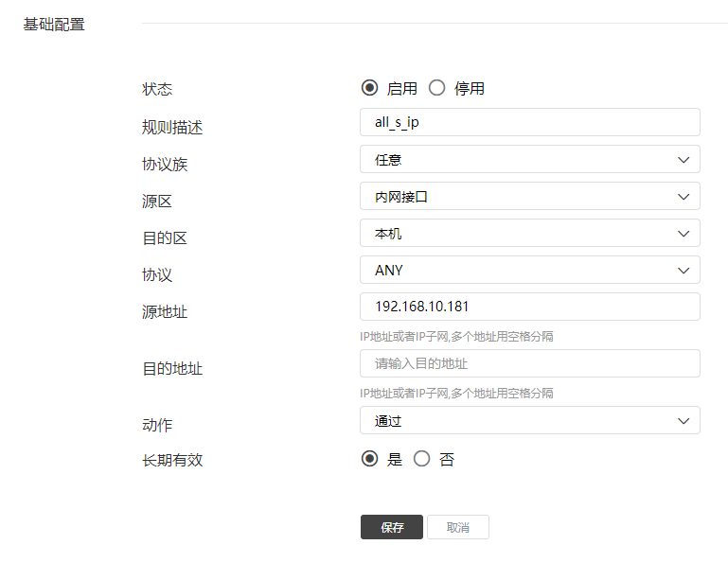
Task: Open the 协议族 dropdown showing 任意
Action: 529,159
